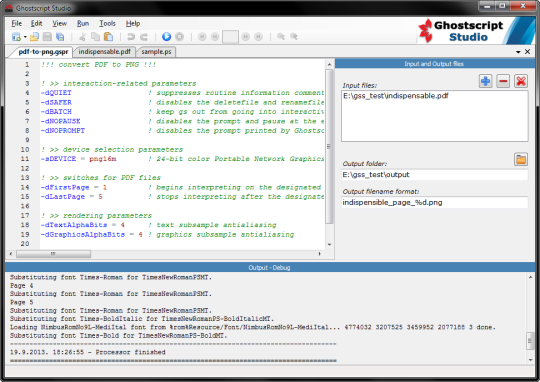Click the editor vertical scrollbar down arrow
The width and height of the screenshot is (540, 382).
(330, 245)
